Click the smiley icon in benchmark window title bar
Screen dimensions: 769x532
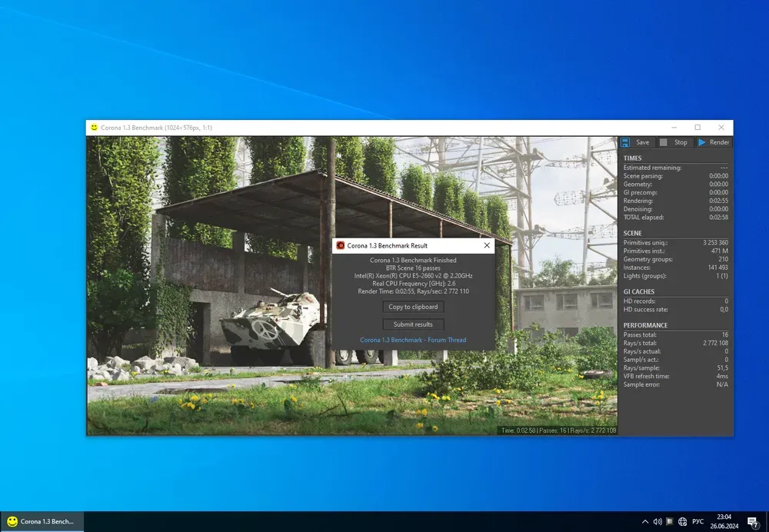[x=94, y=128]
